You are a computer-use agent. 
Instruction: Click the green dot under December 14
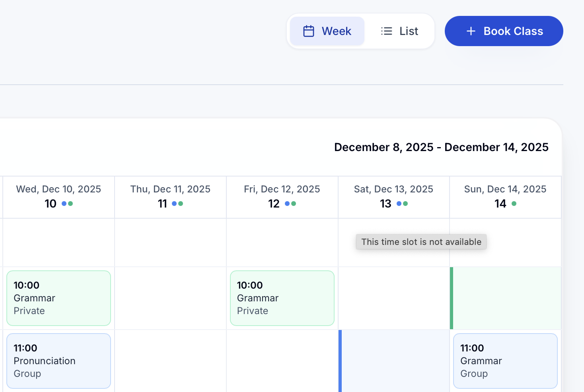(514, 204)
